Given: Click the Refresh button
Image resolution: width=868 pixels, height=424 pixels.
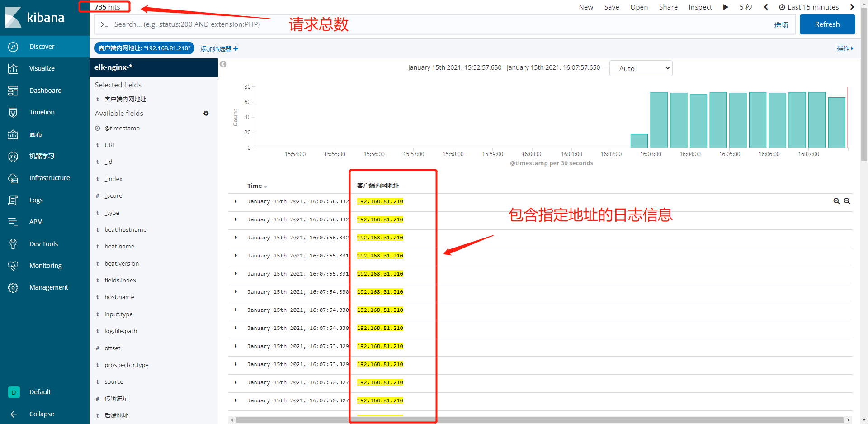Looking at the screenshot, I should (x=827, y=24).
